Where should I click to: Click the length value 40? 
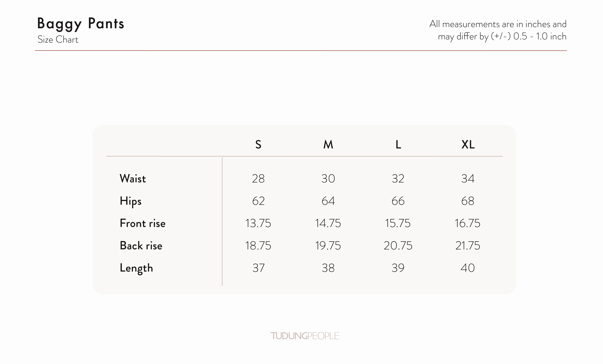(x=468, y=268)
